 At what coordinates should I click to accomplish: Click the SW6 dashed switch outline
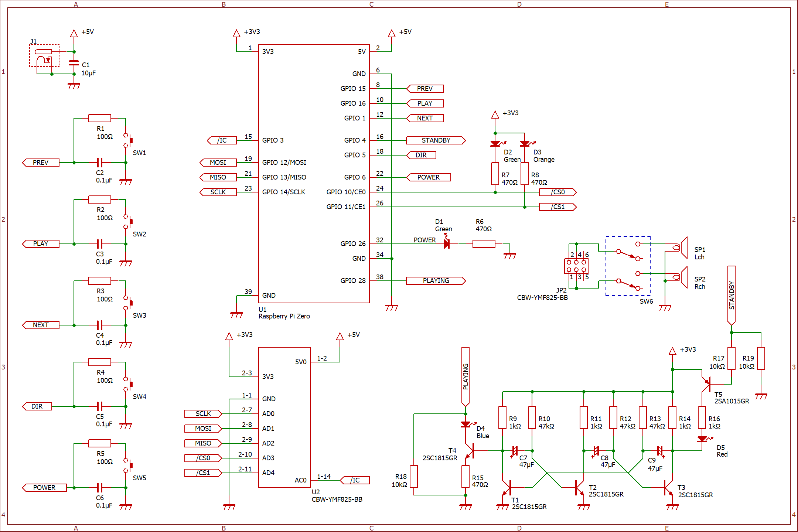pos(628,266)
